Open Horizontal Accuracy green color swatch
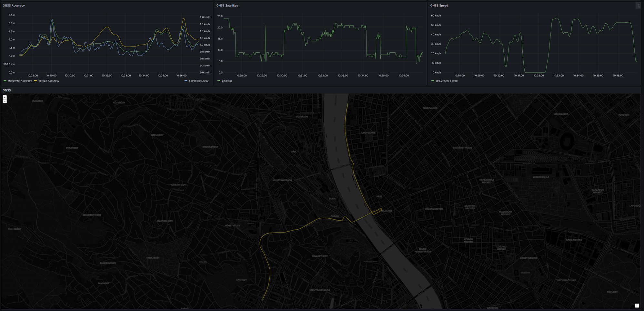 point(5,81)
